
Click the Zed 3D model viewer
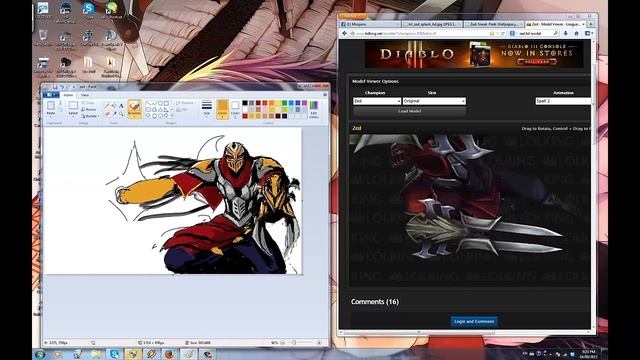tap(469, 210)
